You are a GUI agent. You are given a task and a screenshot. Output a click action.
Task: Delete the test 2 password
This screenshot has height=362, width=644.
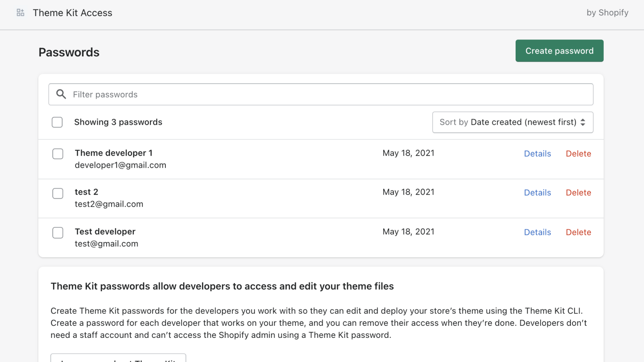coord(578,193)
